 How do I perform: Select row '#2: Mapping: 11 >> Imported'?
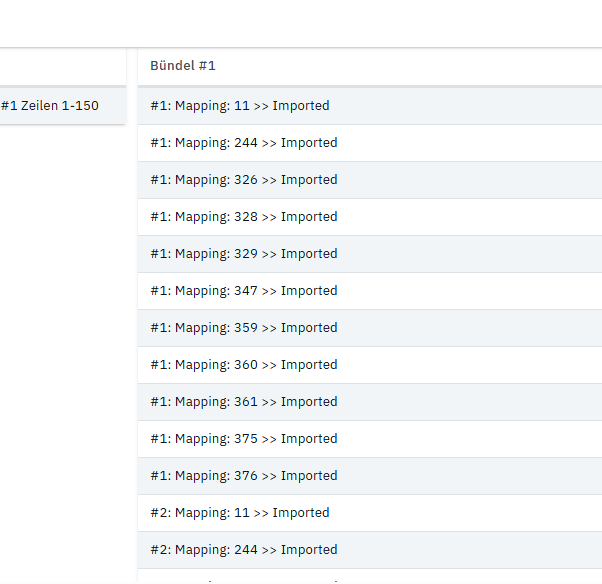point(240,513)
